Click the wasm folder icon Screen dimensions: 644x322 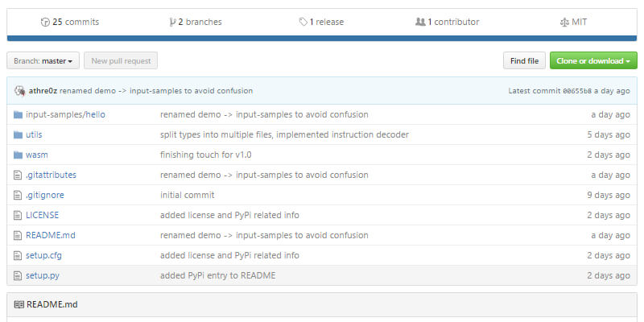click(x=18, y=155)
